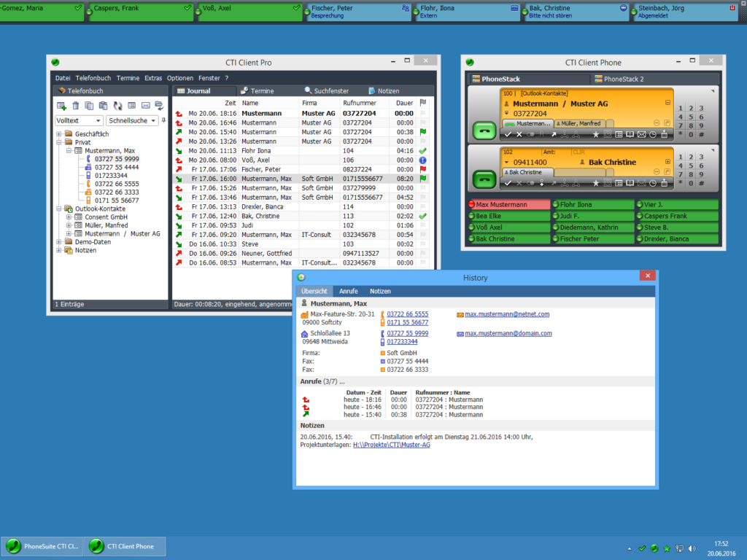
Task: Click the refresh icon in Telefonbuch toolbar
Action: click(x=117, y=106)
